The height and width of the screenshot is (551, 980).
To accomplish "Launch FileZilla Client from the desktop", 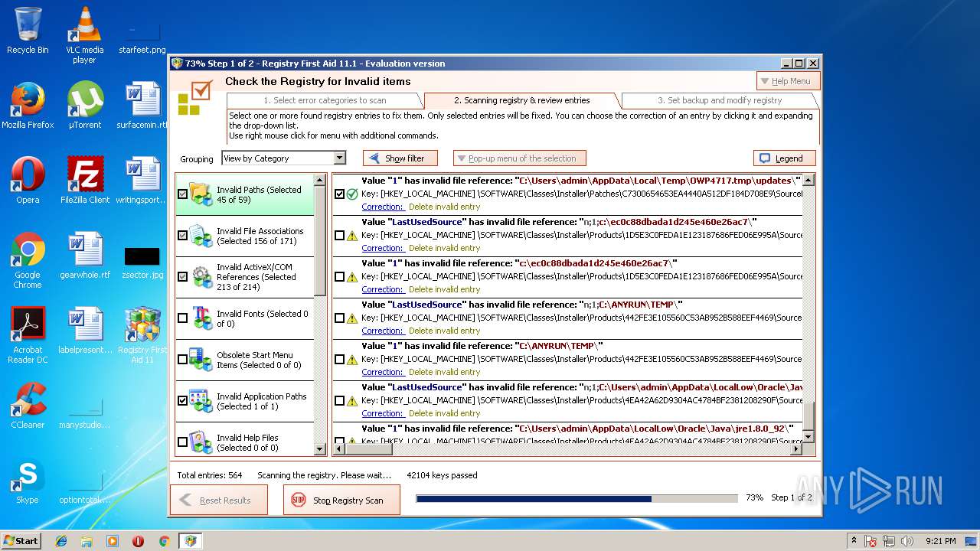I will point(85,181).
